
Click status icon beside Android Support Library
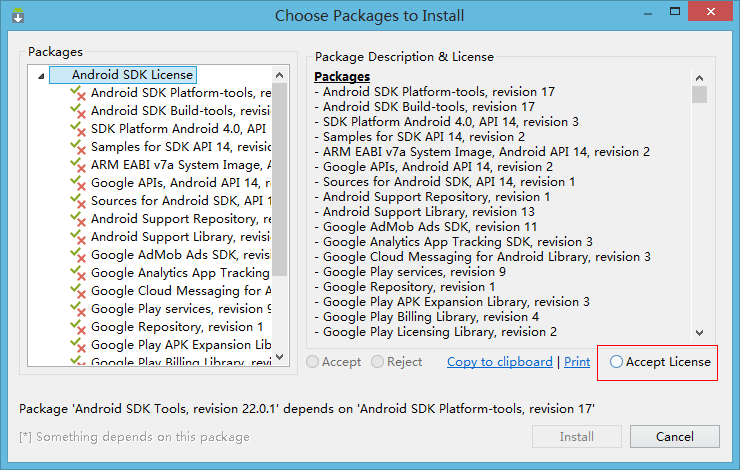[x=78, y=237]
